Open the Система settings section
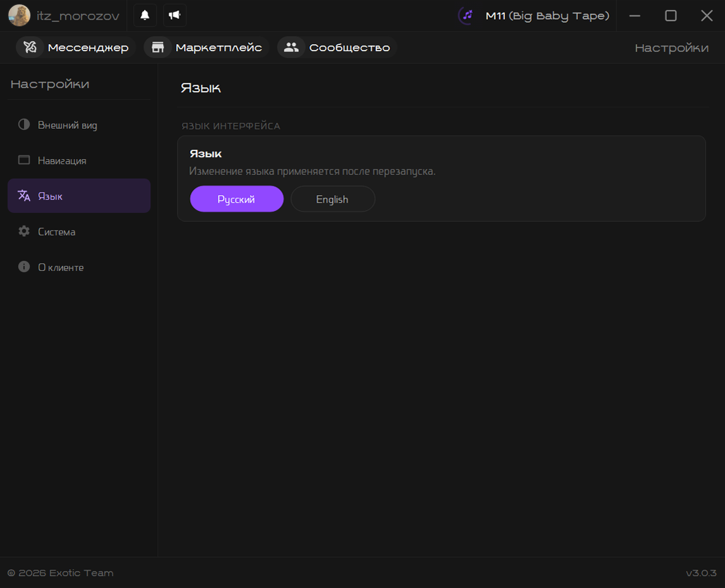Image resolution: width=725 pixels, height=588 pixels. point(79,232)
